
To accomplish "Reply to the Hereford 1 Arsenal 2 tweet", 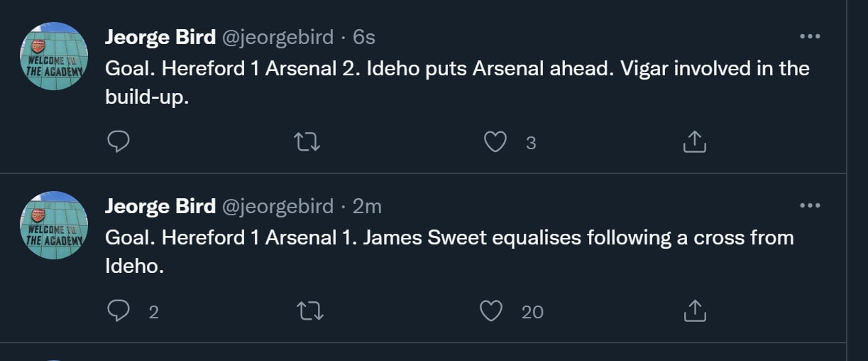I will click(x=118, y=143).
